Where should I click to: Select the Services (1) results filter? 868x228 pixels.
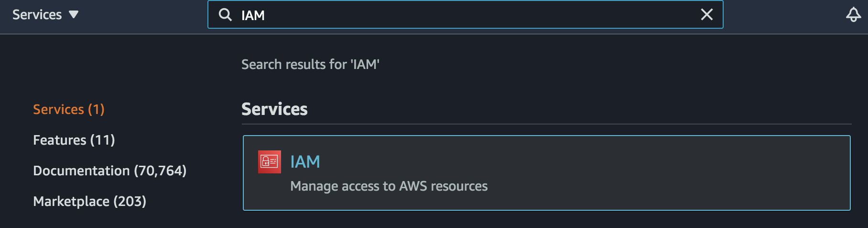pyautogui.click(x=69, y=109)
